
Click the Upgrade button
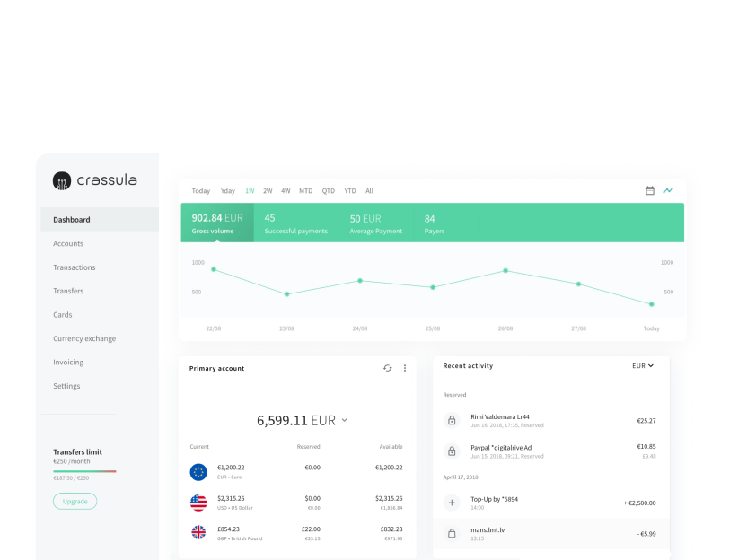(x=75, y=501)
